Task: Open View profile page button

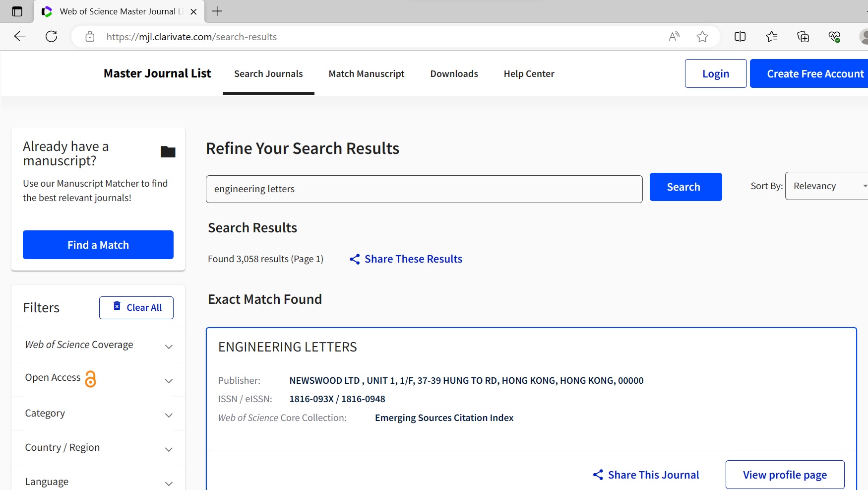Action: coord(785,475)
